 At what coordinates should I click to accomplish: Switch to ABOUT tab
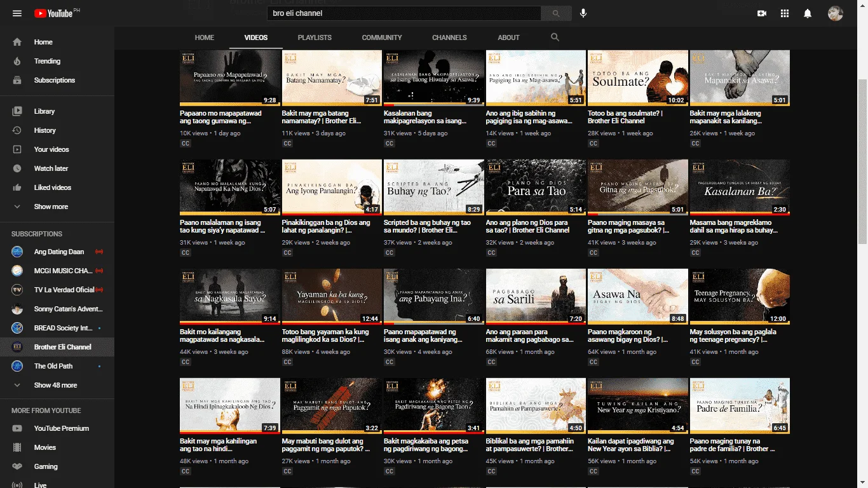point(508,37)
